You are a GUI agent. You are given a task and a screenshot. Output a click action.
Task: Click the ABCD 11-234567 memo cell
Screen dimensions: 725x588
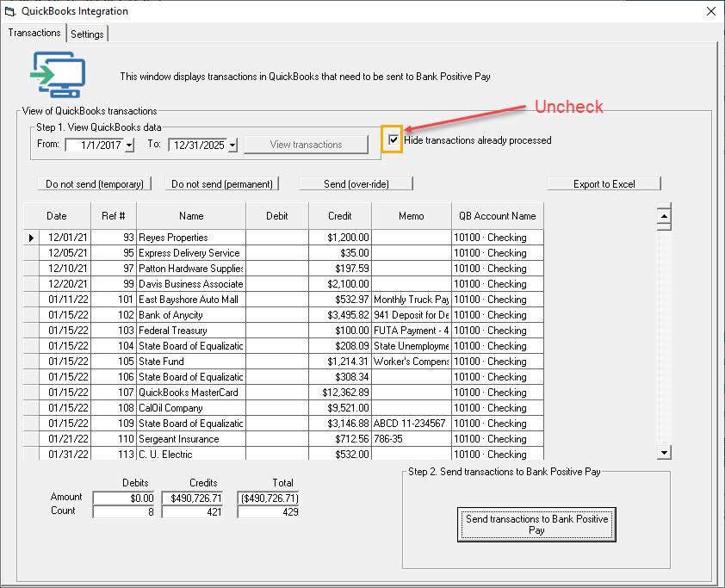tap(411, 424)
